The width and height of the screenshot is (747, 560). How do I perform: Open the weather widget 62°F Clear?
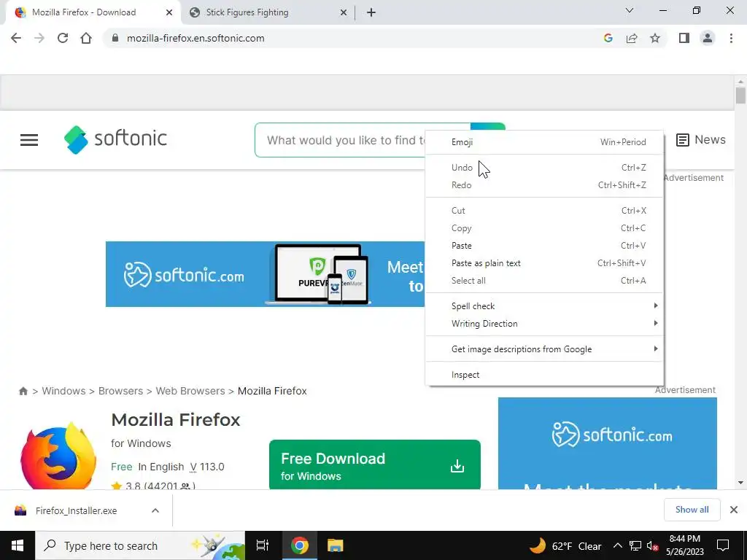[565, 545]
